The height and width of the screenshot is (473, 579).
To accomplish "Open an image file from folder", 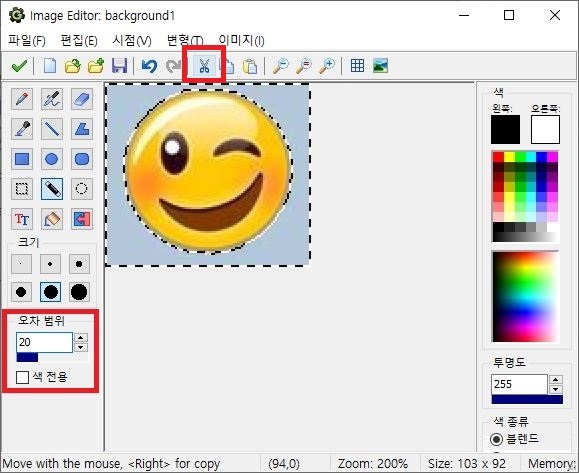I will (x=73, y=66).
